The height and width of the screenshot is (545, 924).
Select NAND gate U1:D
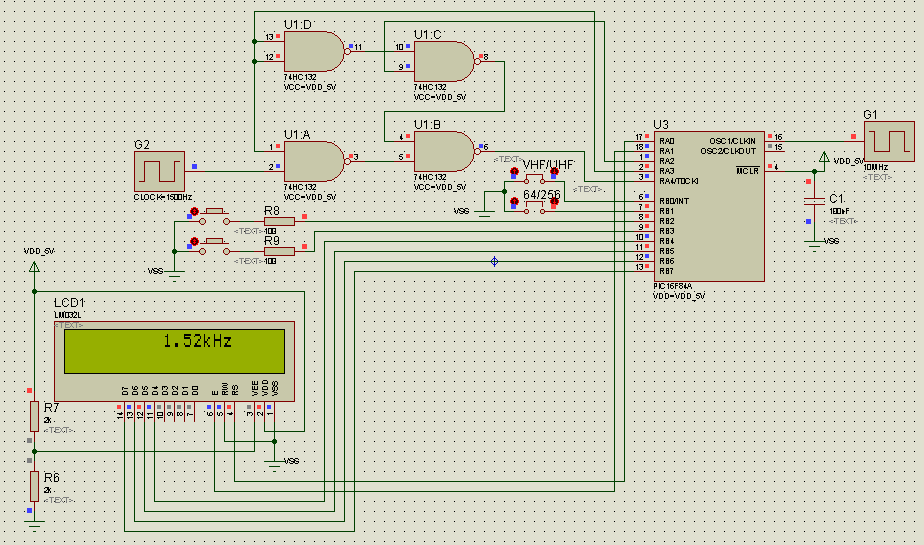click(315, 52)
